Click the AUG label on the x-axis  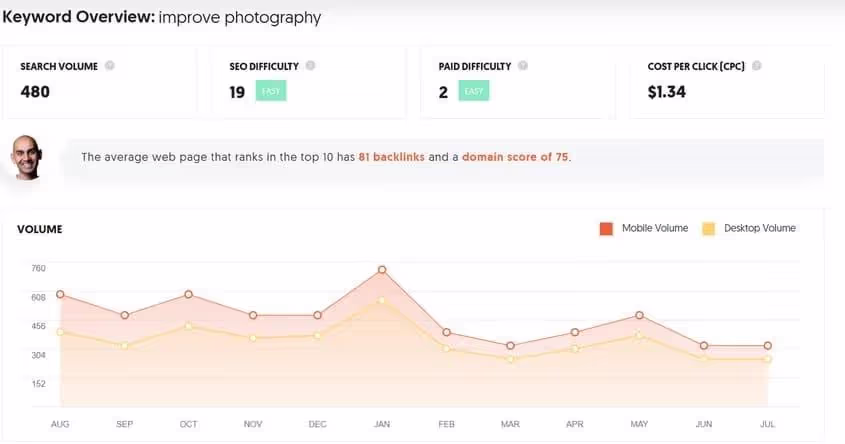(x=60, y=424)
